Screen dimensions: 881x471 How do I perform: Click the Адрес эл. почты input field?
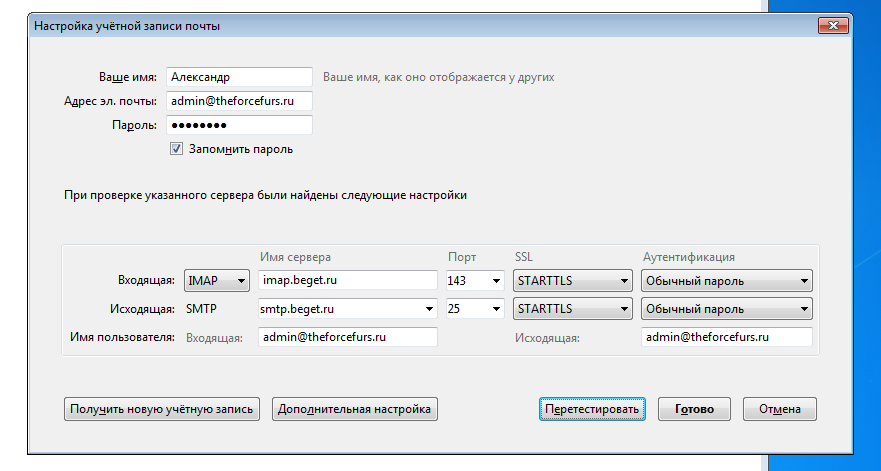[x=239, y=101]
